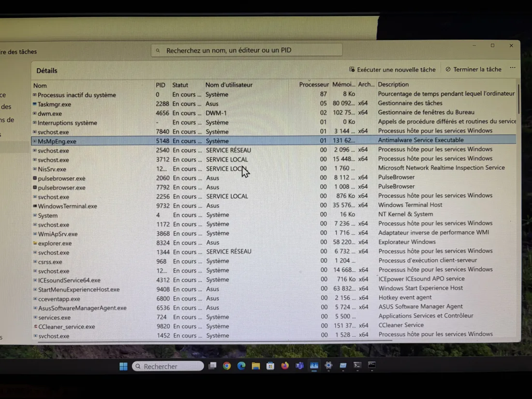Image resolution: width=532 pixels, height=399 pixels.
Task: Click the horizontal scrollbar below process list
Action: pyautogui.click(x=215, y=340)
